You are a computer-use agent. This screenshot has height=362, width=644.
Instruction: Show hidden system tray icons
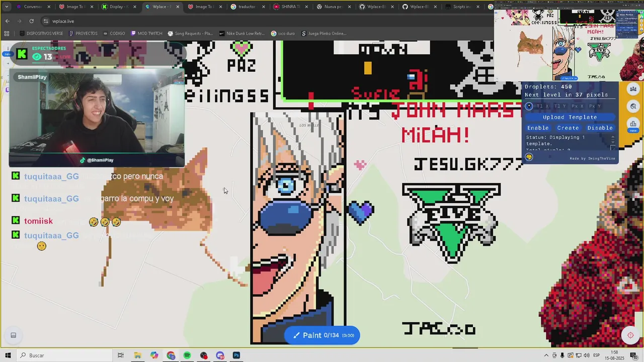coord(546,355)
